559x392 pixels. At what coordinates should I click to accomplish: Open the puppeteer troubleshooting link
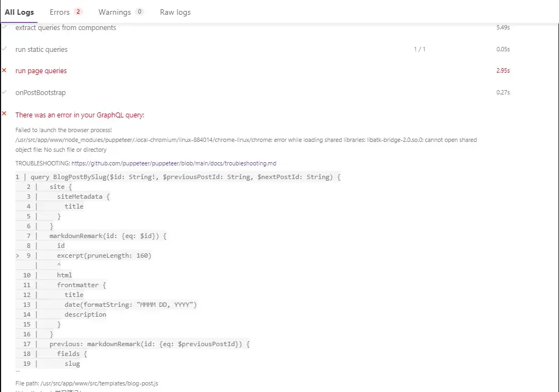(174, 163)
